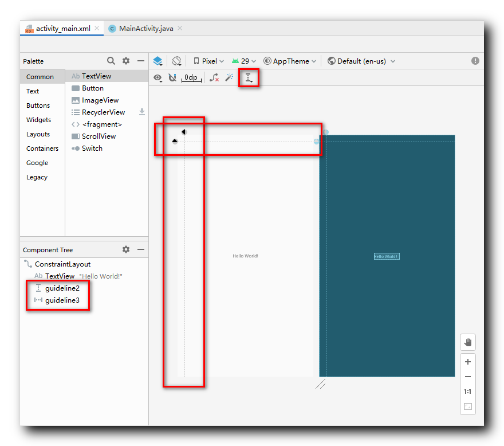Open the Guidelines tool dropdown
The height and width of the screenshot is (446, 504).
click(x=249, y=78)
